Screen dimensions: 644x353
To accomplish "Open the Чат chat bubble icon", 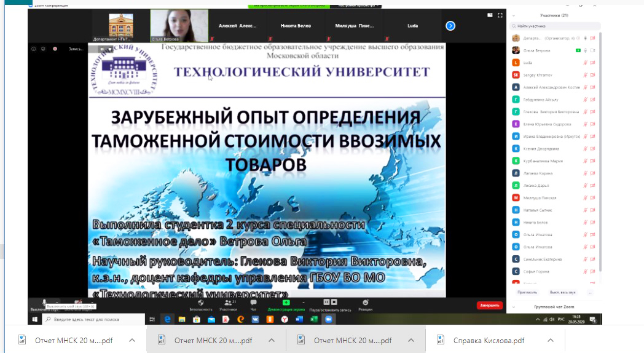I will click(253, 303).
